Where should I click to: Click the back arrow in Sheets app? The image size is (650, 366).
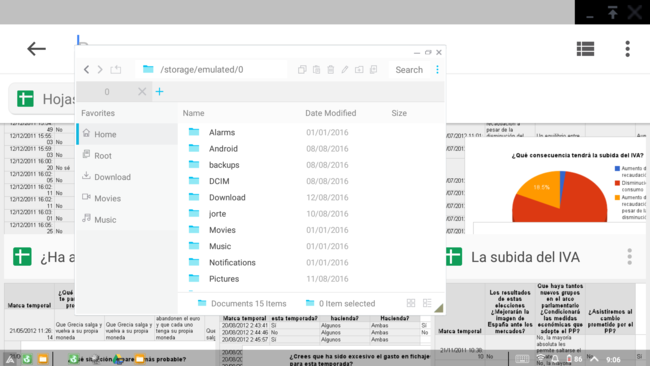36,49
